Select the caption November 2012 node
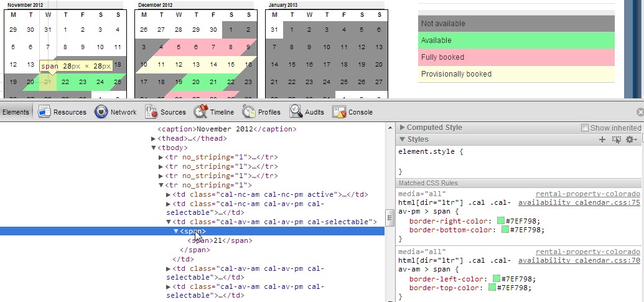This screenshot has width=644, height=302. [226, 129]
